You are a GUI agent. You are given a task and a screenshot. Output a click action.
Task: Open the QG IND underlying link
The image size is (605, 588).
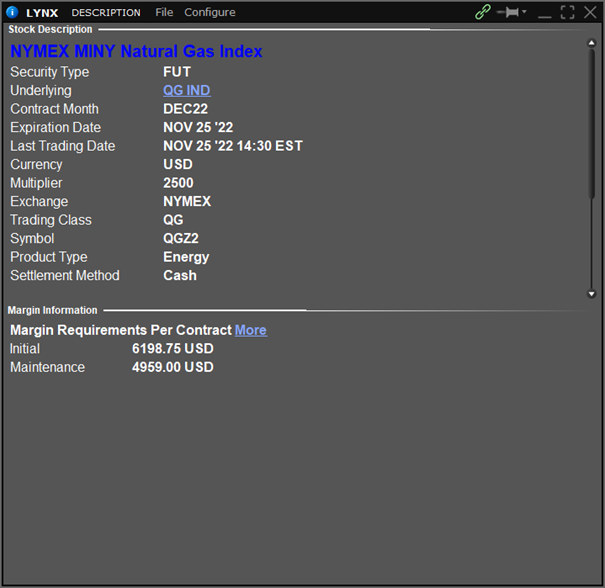(x=187, y=90)
